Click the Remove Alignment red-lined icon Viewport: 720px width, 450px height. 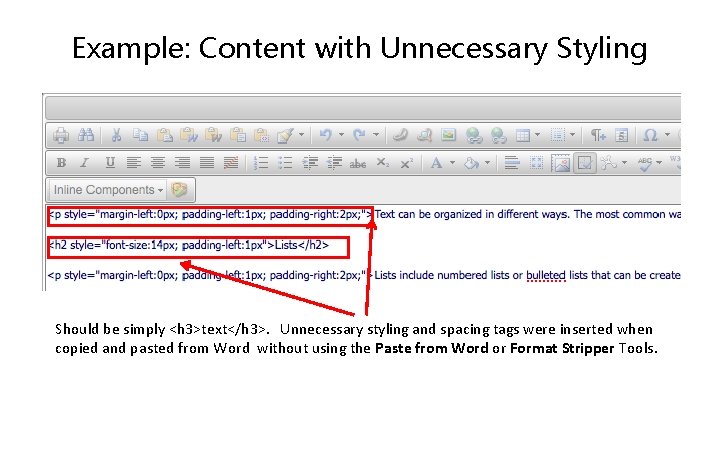tap(231, 163)
